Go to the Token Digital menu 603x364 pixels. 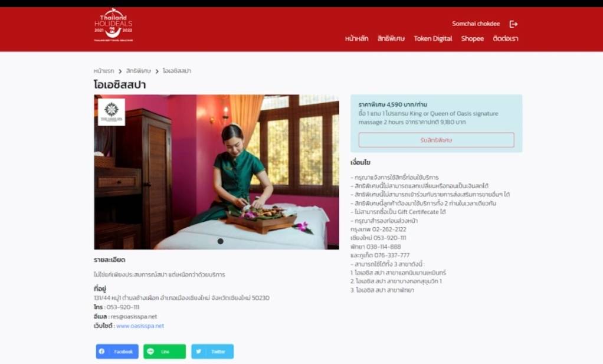(432, 38)
